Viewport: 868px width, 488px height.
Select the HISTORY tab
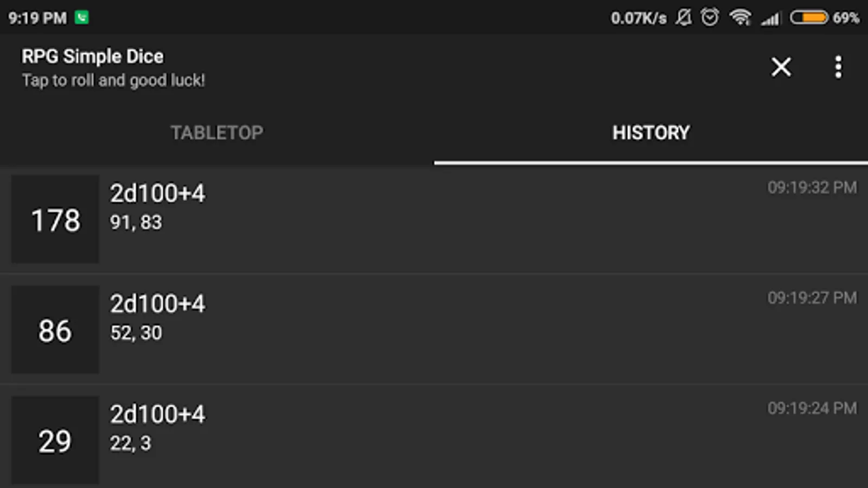tap(651, 133)
